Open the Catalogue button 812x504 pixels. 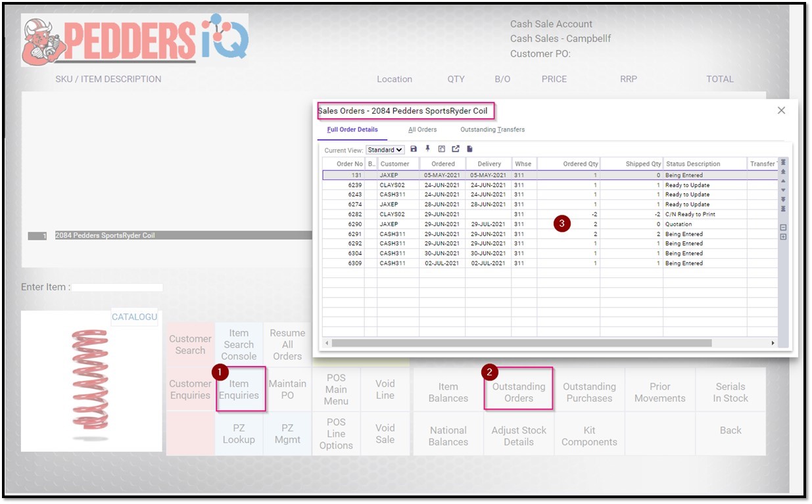[x=134, y=317]
